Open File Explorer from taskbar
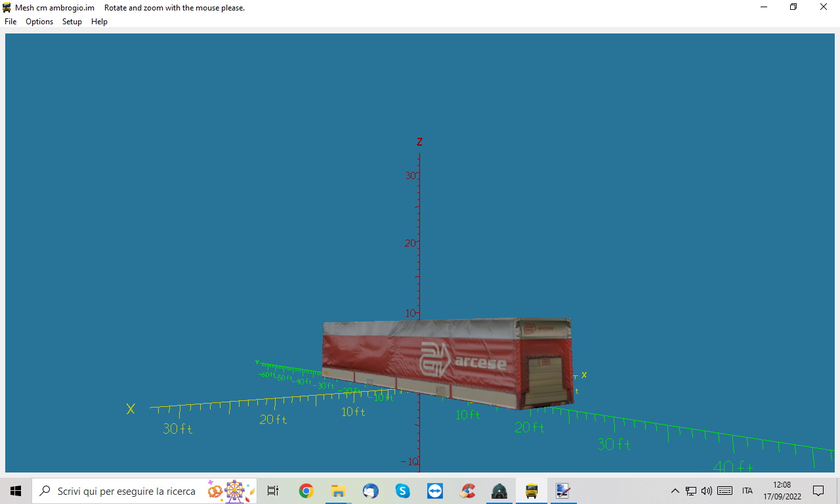Viewport: 840px width, 504px height. 338,491
